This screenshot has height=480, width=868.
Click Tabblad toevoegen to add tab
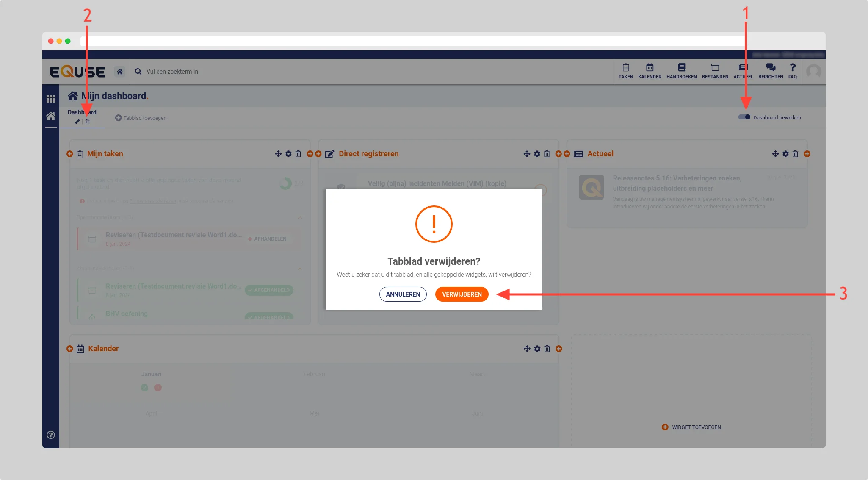(x=141, y=118)
